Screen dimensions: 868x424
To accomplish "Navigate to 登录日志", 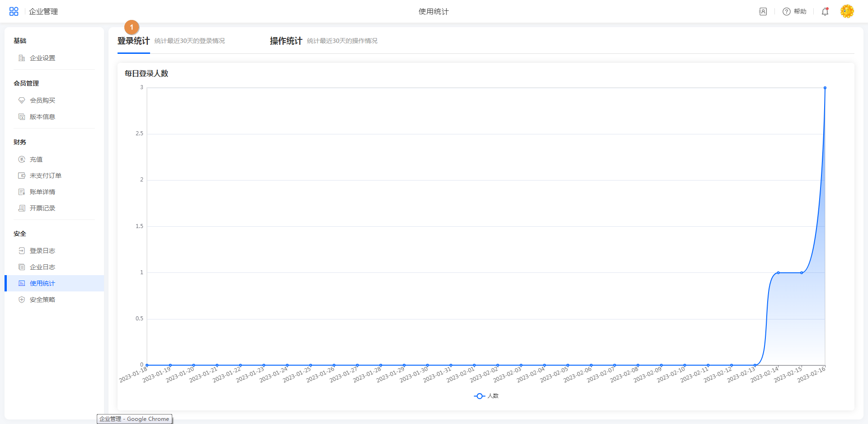I will 42,251.
